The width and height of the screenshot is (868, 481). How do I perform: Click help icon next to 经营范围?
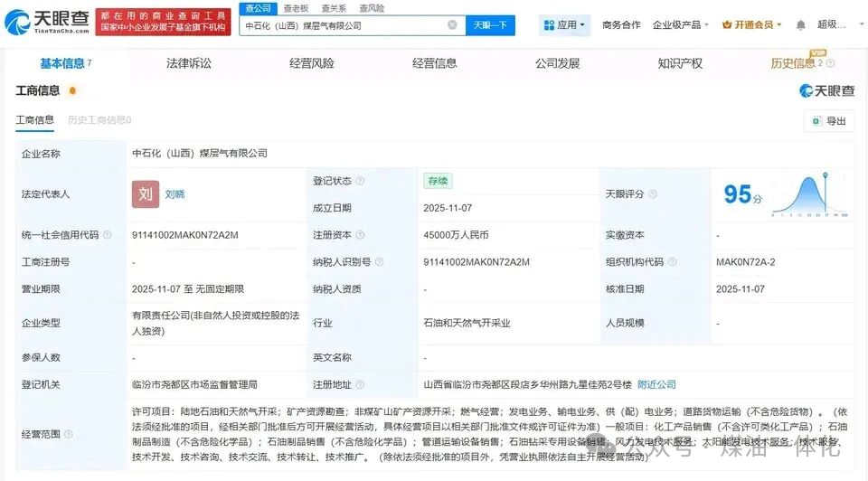(69, 435)
